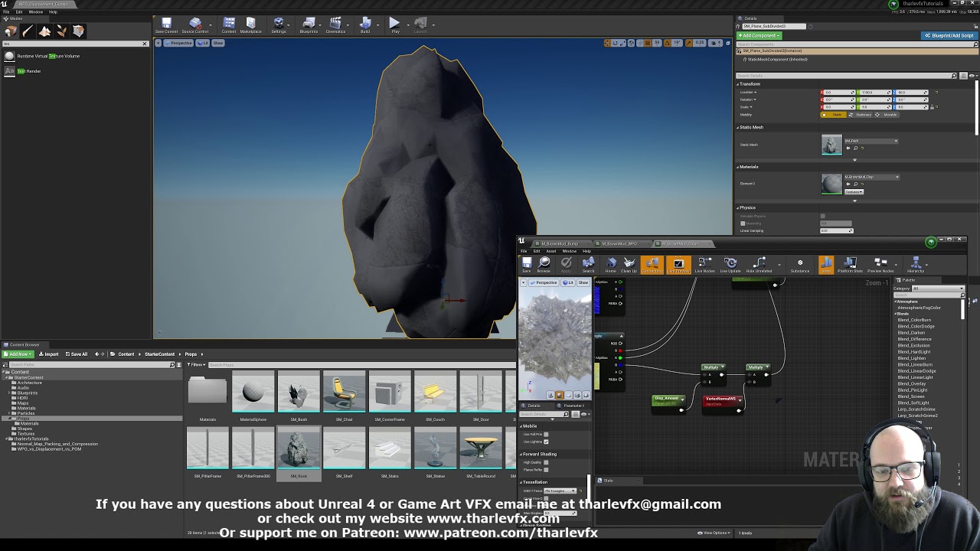Toggle Hide Unrelated in Material Editor
This screenshot has width=980, height=551.
point(759,266)
